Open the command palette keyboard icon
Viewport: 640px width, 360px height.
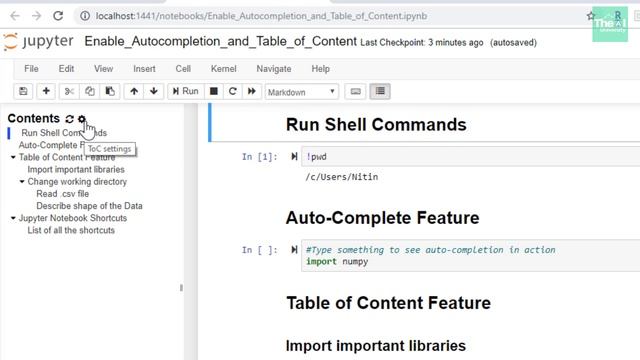(356, 91)
